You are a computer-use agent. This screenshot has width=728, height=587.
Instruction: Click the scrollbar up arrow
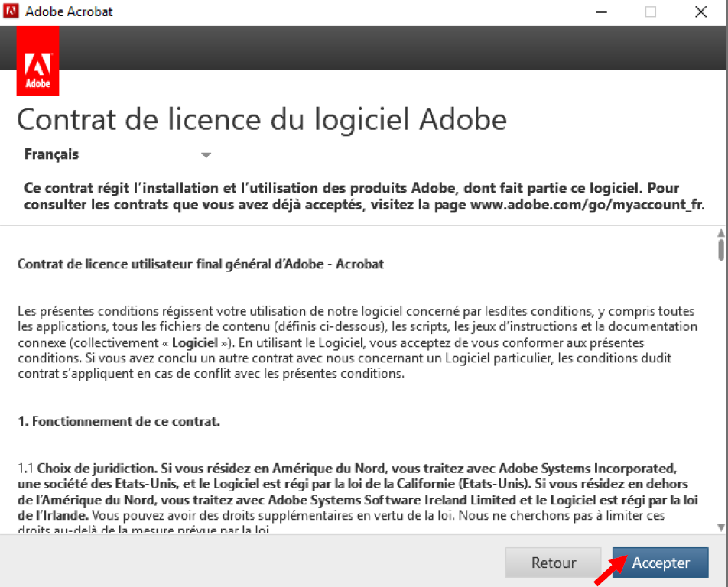(x=720, y=233)
